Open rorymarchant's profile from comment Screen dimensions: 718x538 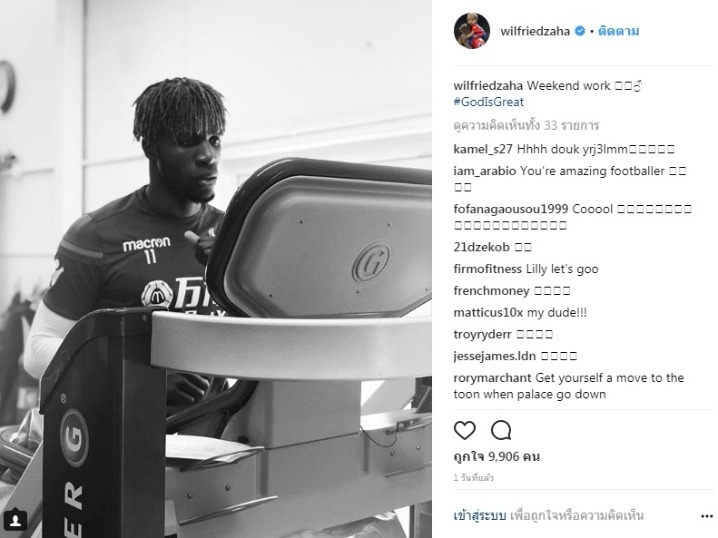pos(492,378)
